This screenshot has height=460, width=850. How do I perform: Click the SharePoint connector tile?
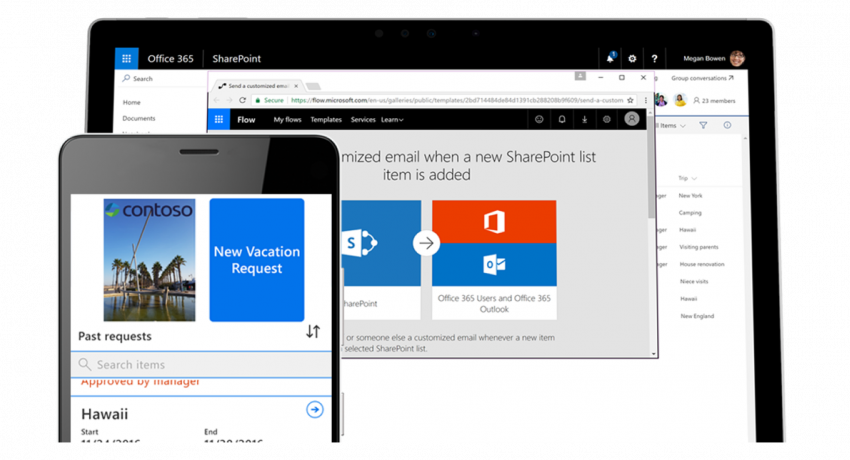[x=381, y=260]
